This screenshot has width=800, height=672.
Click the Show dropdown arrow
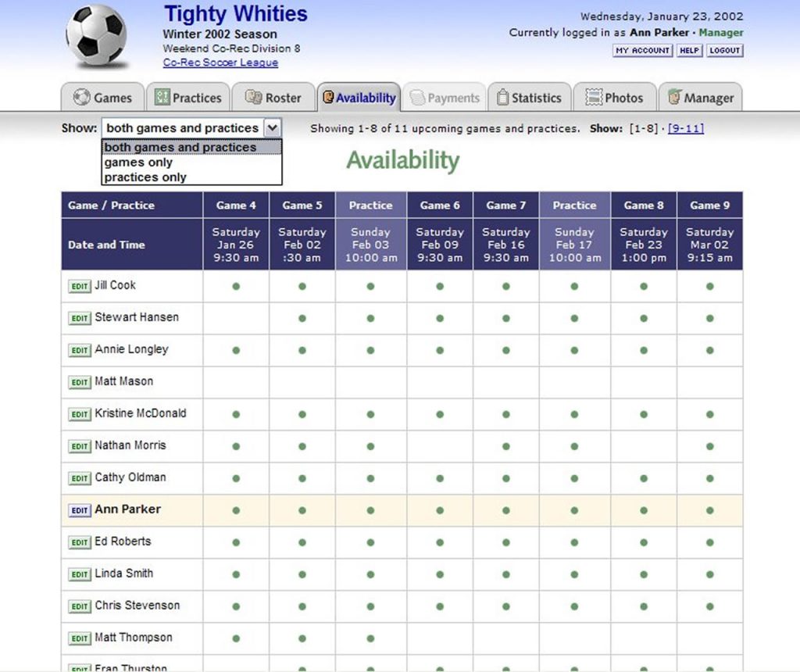(273, 127)
